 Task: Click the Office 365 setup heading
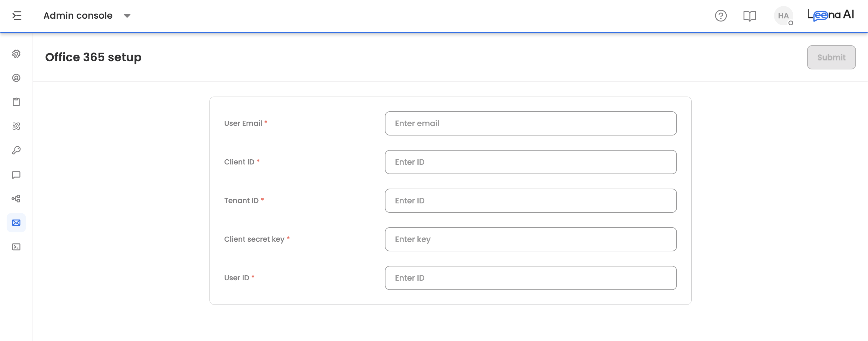93,57
